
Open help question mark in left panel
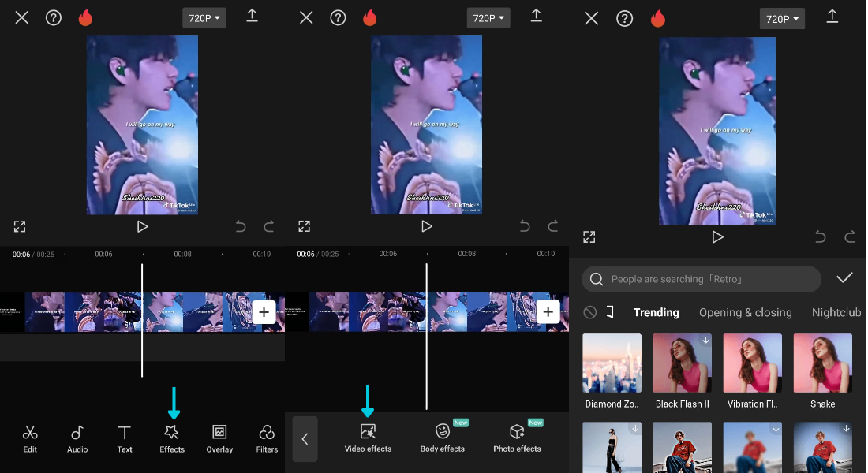click(54, 17)
